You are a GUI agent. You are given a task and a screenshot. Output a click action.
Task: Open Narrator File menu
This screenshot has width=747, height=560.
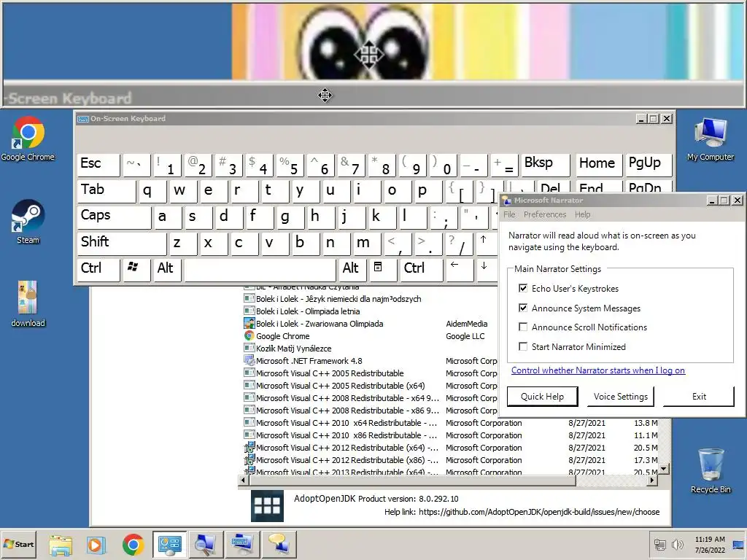tap(509, 214)
